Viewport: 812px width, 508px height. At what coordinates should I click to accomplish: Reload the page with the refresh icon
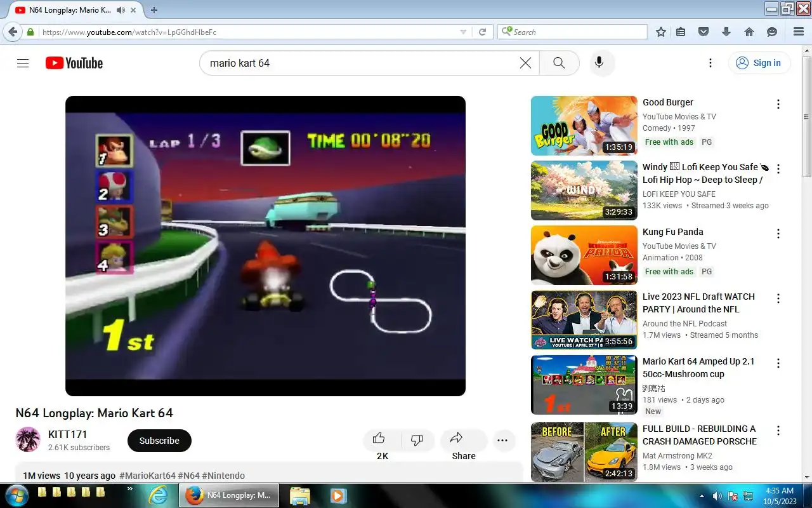click(x=482, y=32)
